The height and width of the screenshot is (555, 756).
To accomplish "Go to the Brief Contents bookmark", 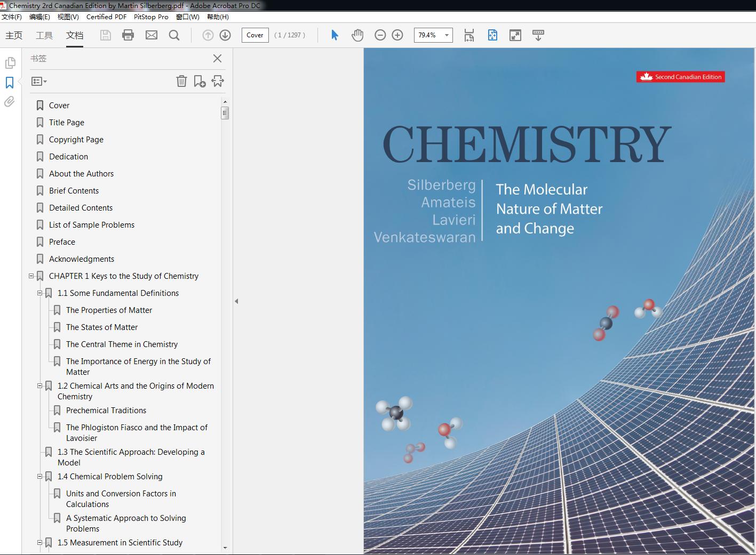I will click(74, 191).
